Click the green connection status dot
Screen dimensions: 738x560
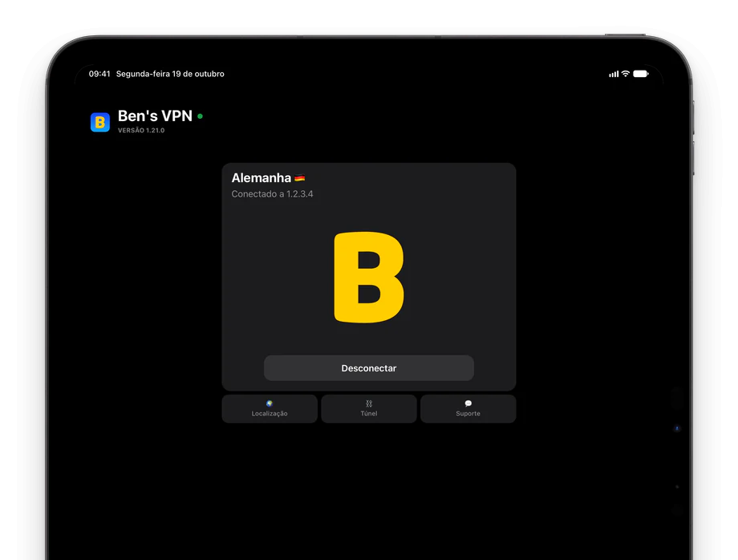pyautogui.click(x=200, y=116)
